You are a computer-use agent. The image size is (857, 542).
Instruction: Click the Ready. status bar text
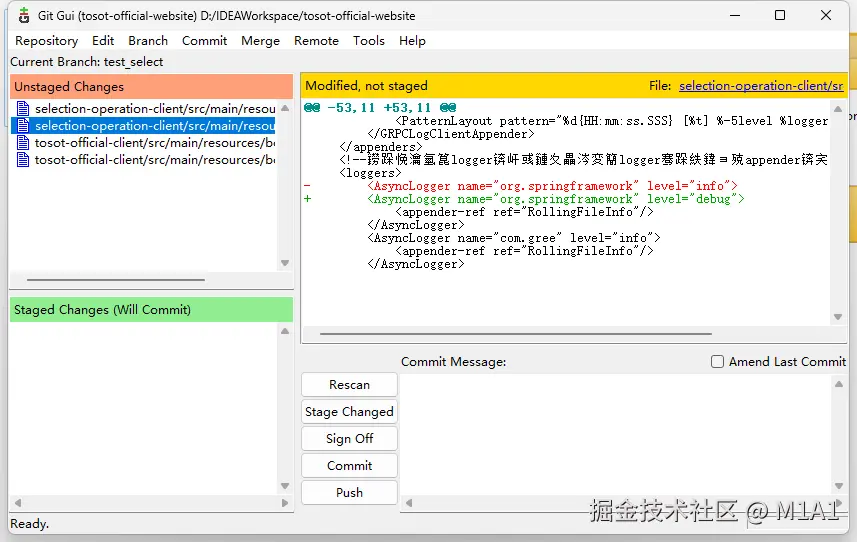[x=30, y=524]
